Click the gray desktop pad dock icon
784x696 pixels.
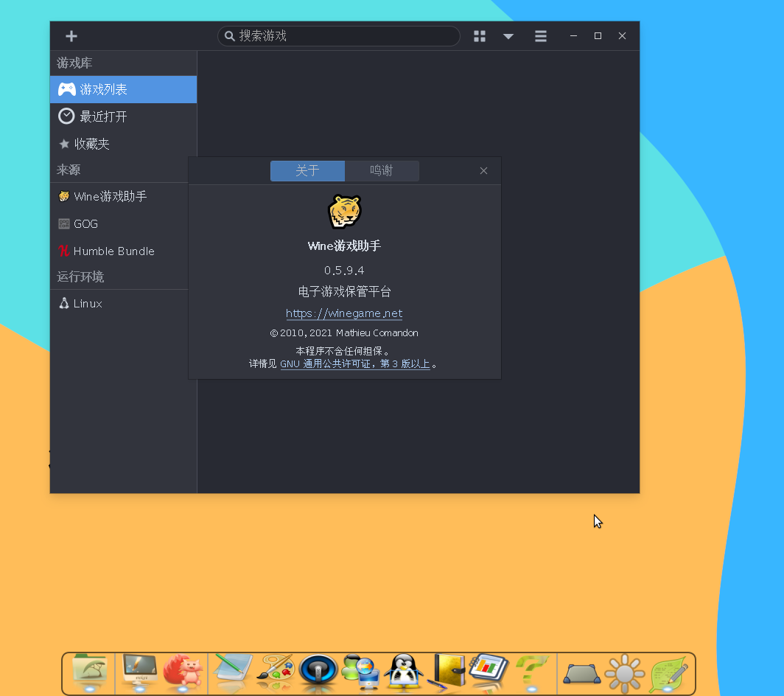pyautogui.click(x=581, y=673)
